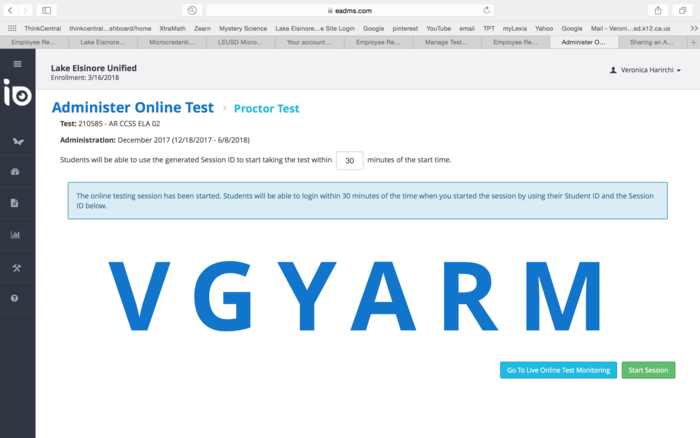Switch to the Manage Test tab
The height and width of the screenshot is (438, 700).
[446, 43]
